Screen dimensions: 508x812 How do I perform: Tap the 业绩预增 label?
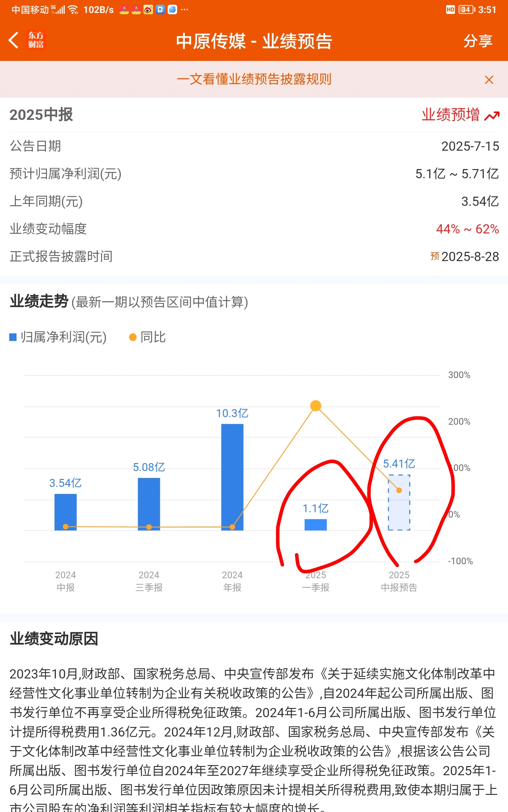point(451,115)
